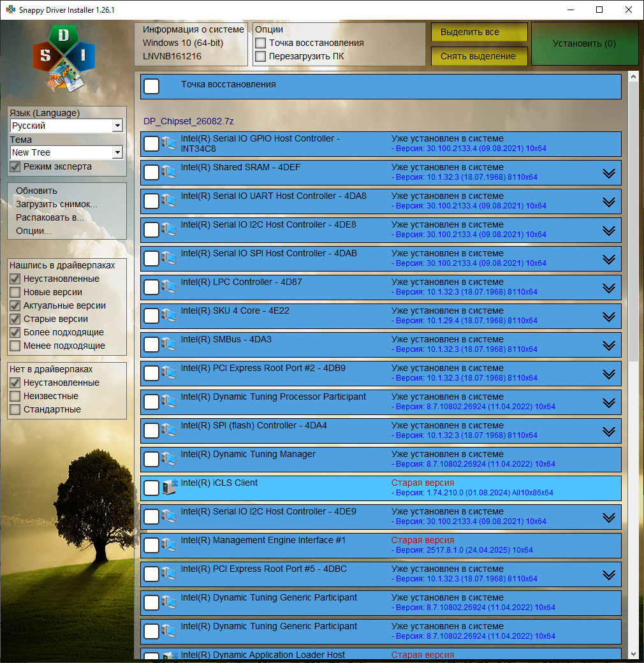Expand the LPC Controller - 4D87 row
Screen dimensions: 644x663
click(609, 288)
